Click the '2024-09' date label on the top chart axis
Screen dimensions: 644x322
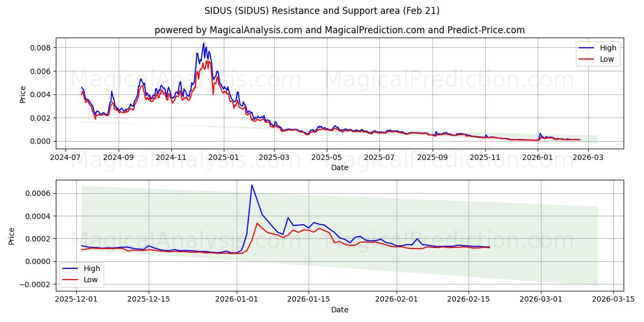coord(118,157)
